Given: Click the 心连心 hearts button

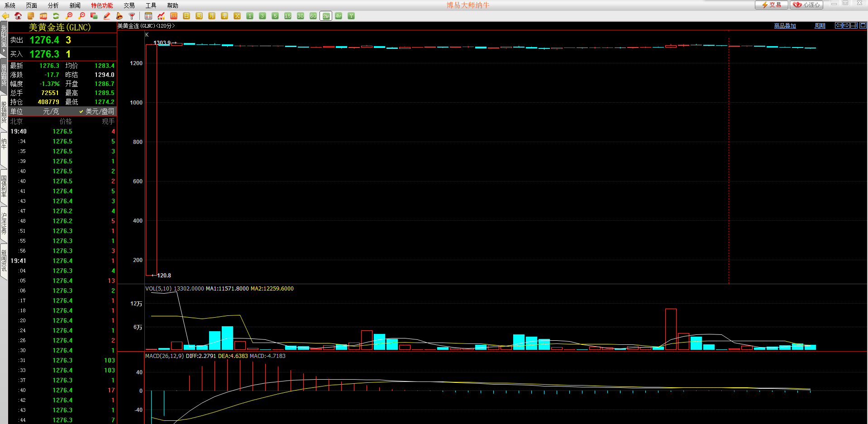Looking at the screenshot, I should coord(806,5).
